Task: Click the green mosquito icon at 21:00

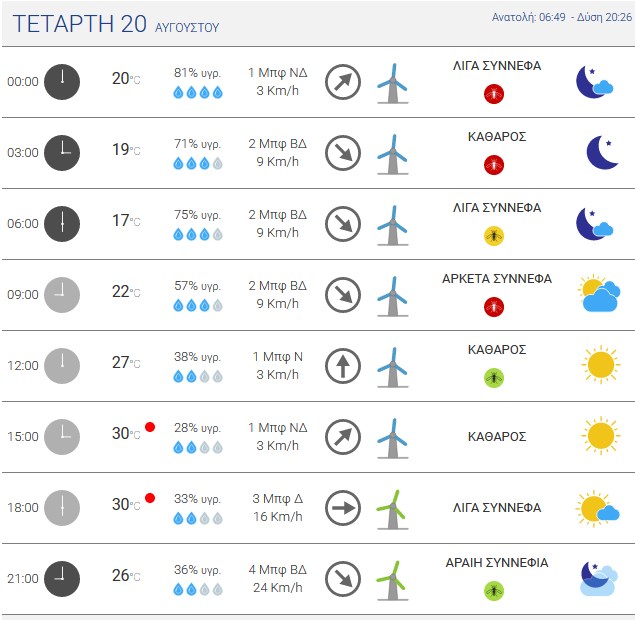Action: pos(494,591)
